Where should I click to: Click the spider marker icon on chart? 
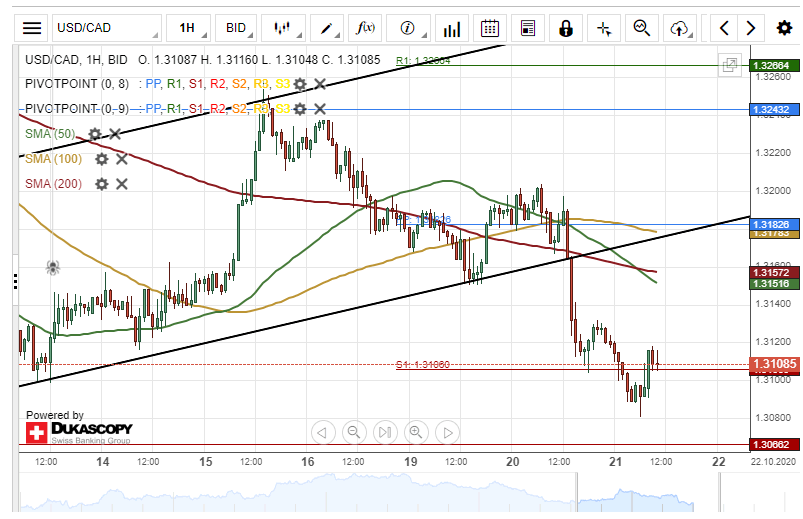pos(53,267)
